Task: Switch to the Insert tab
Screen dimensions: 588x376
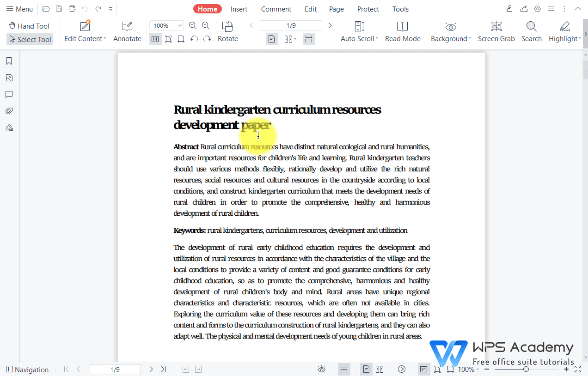Action: click(x=239, y=9)
